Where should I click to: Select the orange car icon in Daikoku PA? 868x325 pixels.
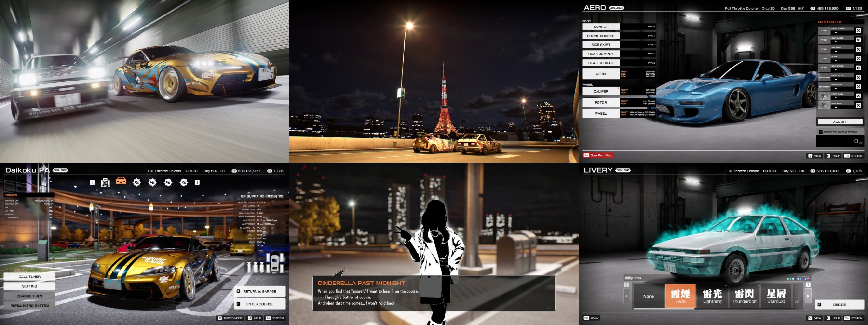pos(121,181)
